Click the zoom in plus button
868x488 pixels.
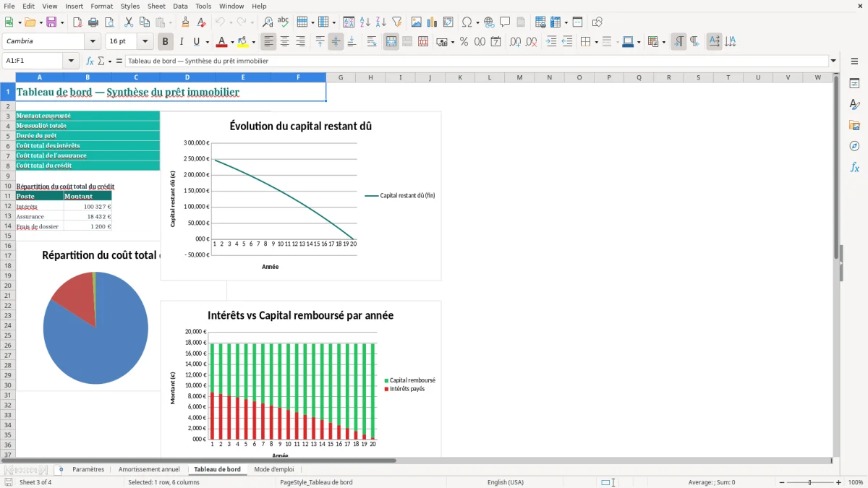(839, 482)
